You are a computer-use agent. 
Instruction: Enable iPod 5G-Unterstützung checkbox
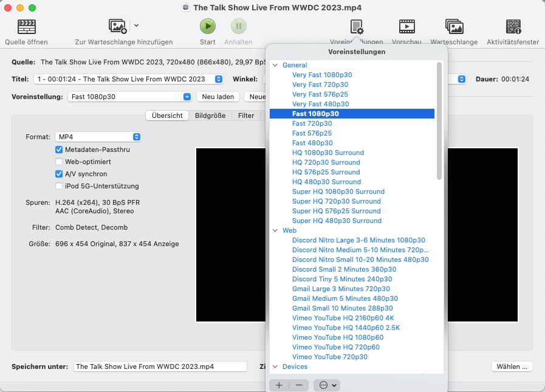[x=59, y=186]
